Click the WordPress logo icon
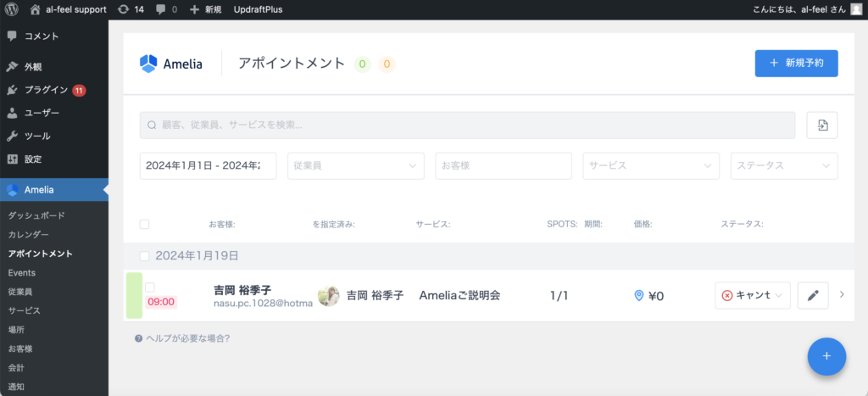 [x=11, y=9]
